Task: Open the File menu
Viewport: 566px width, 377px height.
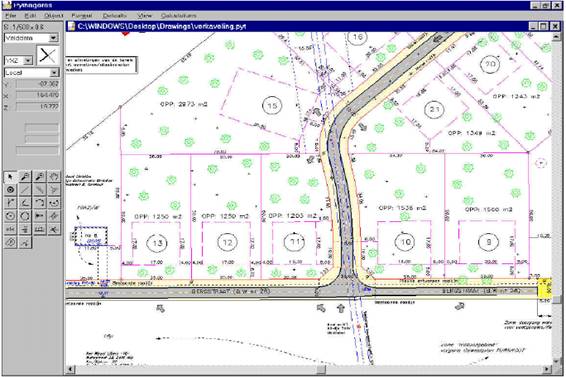Action: coord(11,16)
